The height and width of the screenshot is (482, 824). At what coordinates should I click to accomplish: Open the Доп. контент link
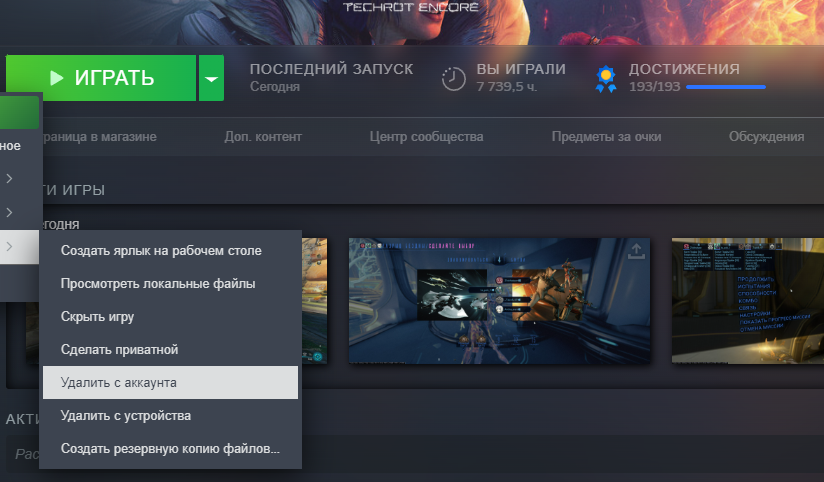pos(263,137)
